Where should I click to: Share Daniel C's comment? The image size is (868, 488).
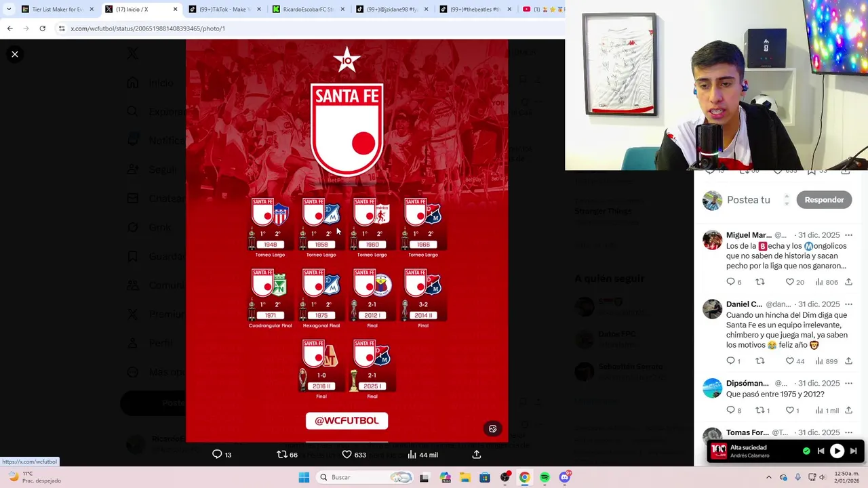pos(848,361)
